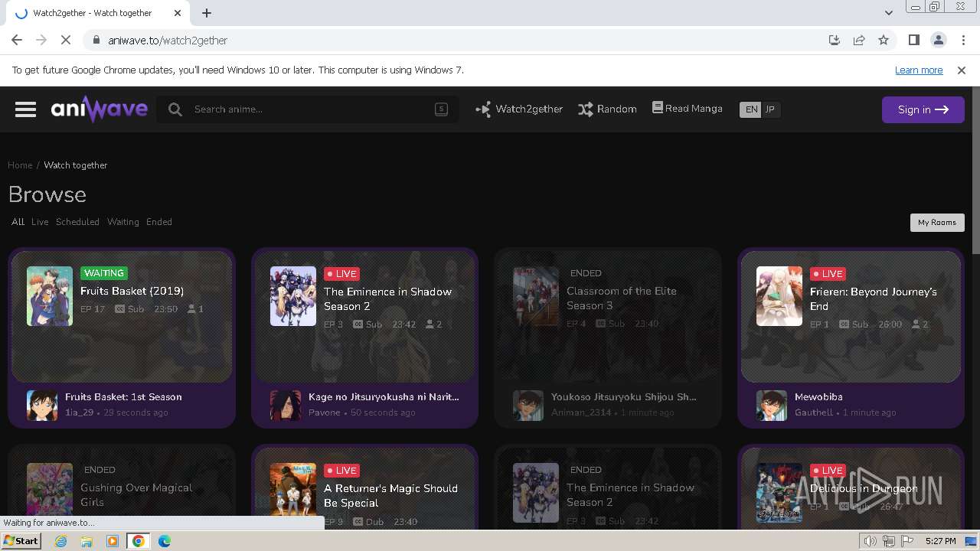This screenshot has height=551, width=980.
Task: Click the Watch2gether nav link
Action: [519, 109]
